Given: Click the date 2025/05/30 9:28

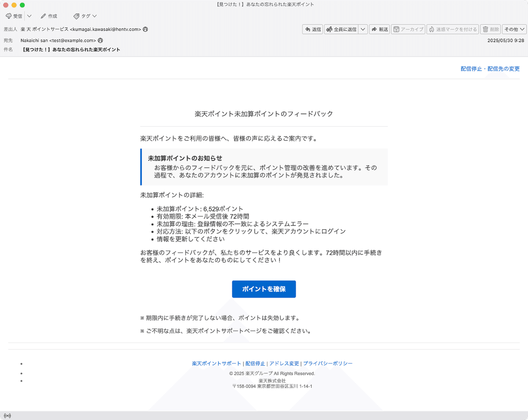Looking at the screenshot, I should point(506,40).
